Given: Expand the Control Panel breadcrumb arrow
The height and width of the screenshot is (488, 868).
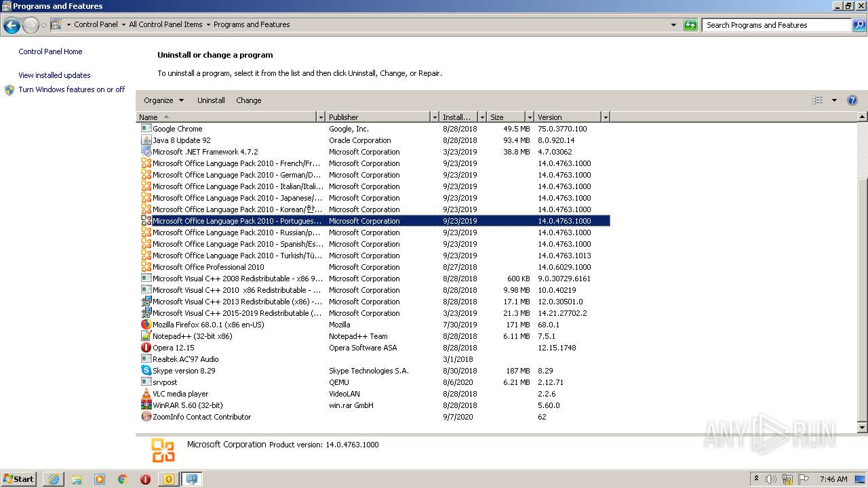Looking at the screenshot, I should tap(123, 24).
